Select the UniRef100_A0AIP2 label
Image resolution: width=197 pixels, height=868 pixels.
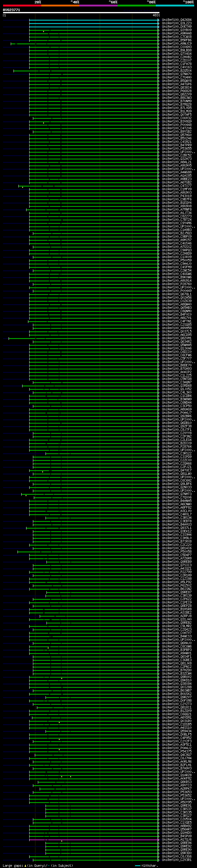click(x=177, y=372)
